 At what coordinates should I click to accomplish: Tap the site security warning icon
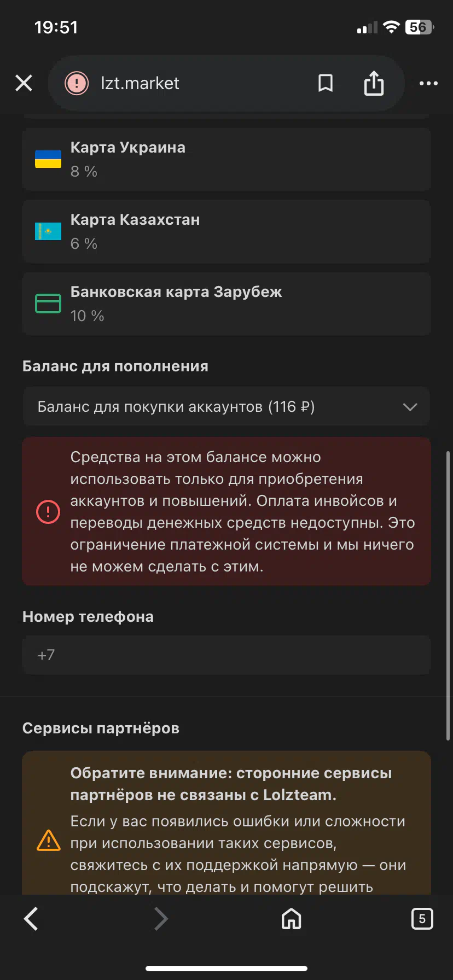coord(77,83)
